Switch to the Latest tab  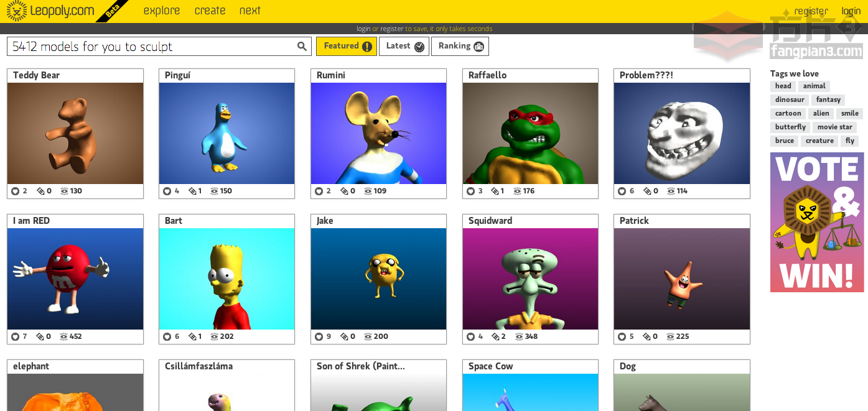point(404,46)
